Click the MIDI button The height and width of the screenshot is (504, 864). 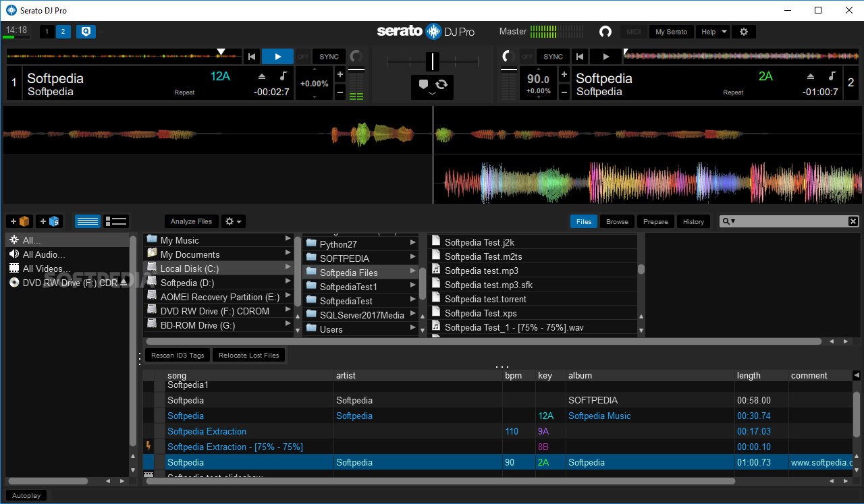point(634,32)
